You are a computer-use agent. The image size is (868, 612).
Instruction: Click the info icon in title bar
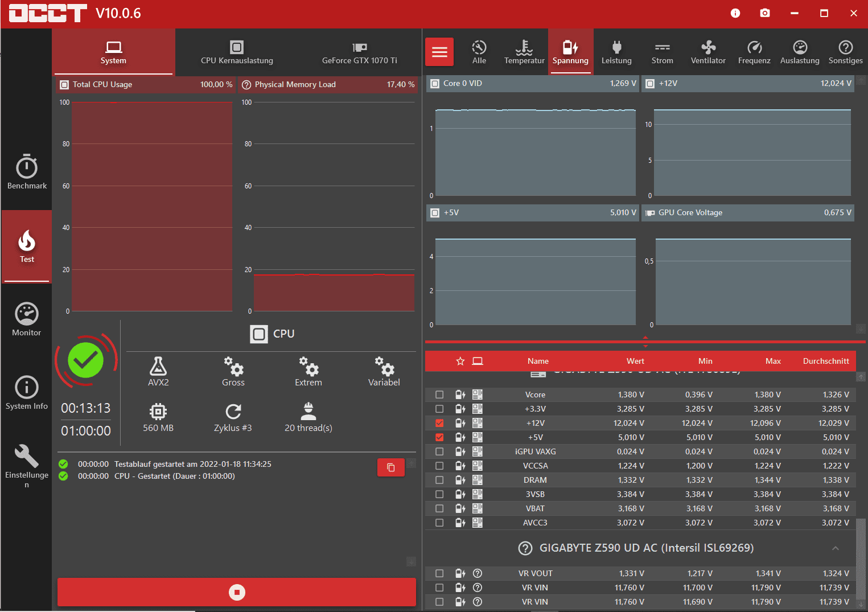click(x=735, y=13)
